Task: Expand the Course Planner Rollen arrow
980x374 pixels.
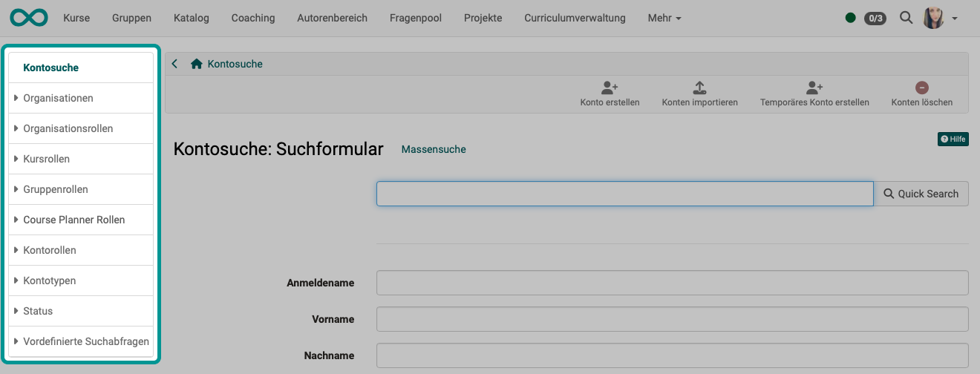Action: pyautogui.click(x=16, y=220)
